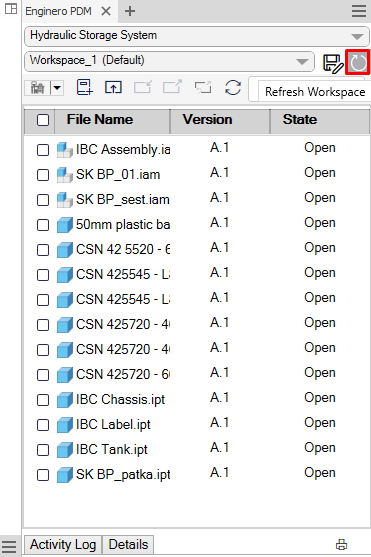Expand the arrow beside the structure icon
The image size is (371, 557).
point(57,87)
